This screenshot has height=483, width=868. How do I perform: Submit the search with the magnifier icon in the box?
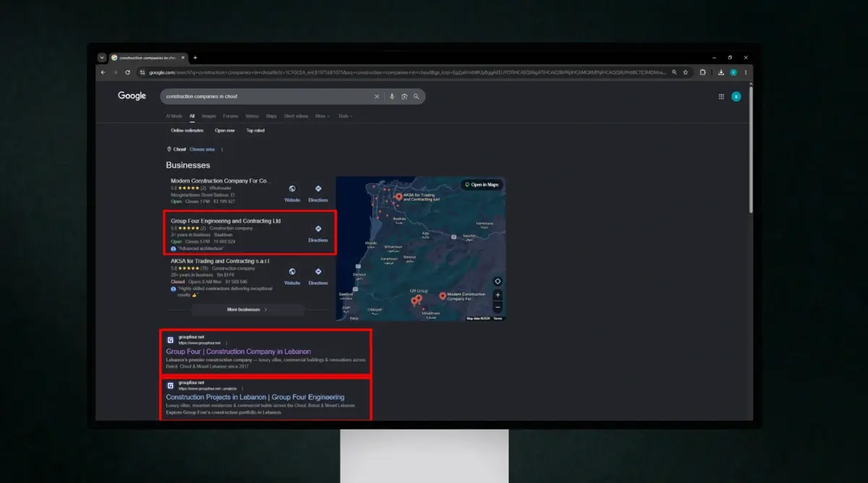pyautogui.click(x=417, y=96)
